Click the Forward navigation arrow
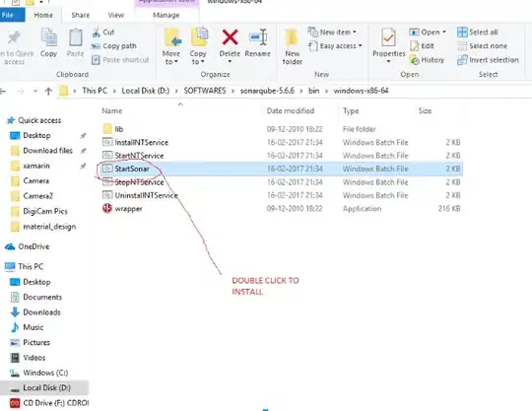 (21, 91)
